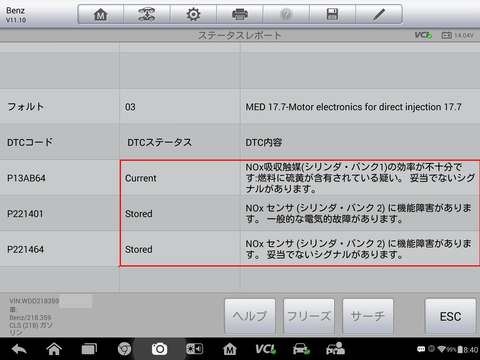Tap the フリーズ button
Image resolution: width=480 pixels, height=360 pixels.
click(x=309, y=316)
